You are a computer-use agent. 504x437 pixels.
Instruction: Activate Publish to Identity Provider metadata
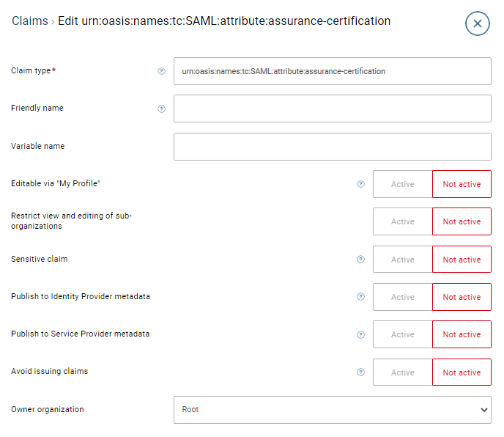point(402,297)
